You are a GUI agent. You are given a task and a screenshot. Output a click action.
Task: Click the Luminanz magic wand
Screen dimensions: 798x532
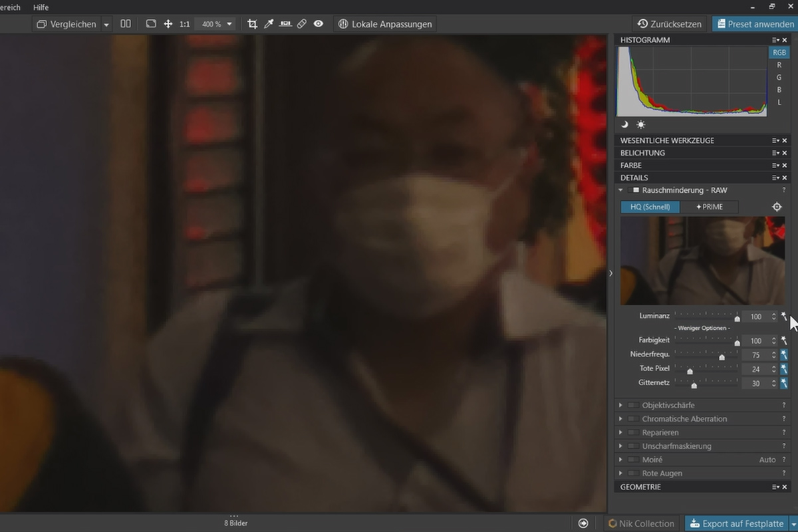point(784,317)
